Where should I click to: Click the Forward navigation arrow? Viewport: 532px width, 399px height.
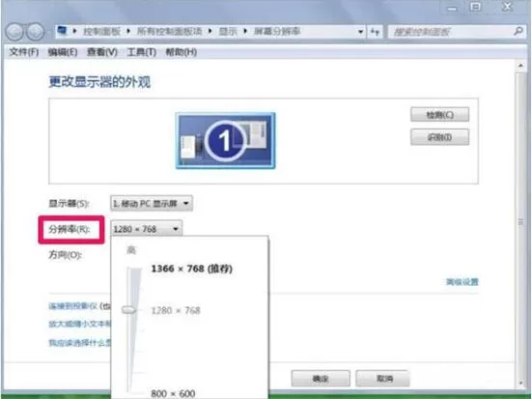(x=36, y=32)
